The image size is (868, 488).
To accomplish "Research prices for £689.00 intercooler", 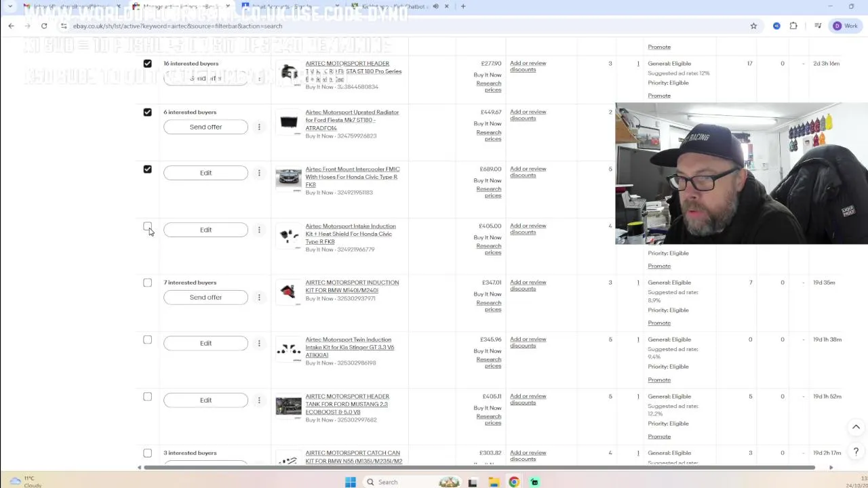I will click(489, 192).
